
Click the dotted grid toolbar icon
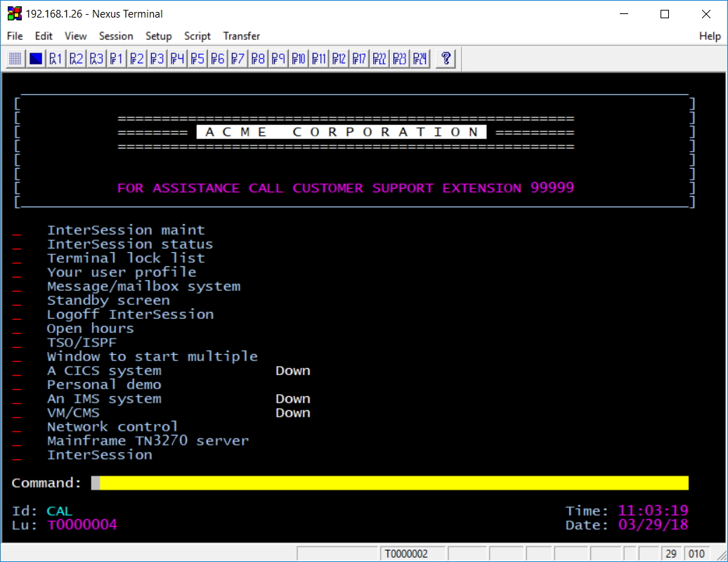[15, 58]
